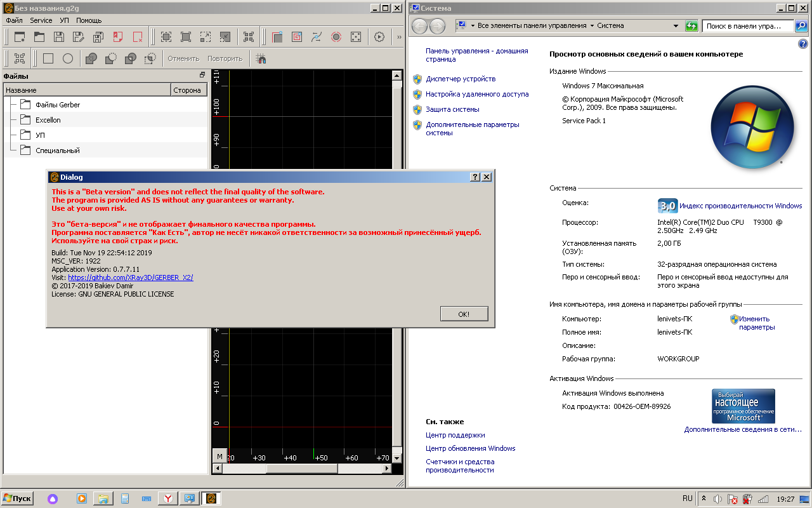This screenshot has height=508, width=812.
Task: Click the crossing blue curve toolpath icon
Action: tap(317, 37)
